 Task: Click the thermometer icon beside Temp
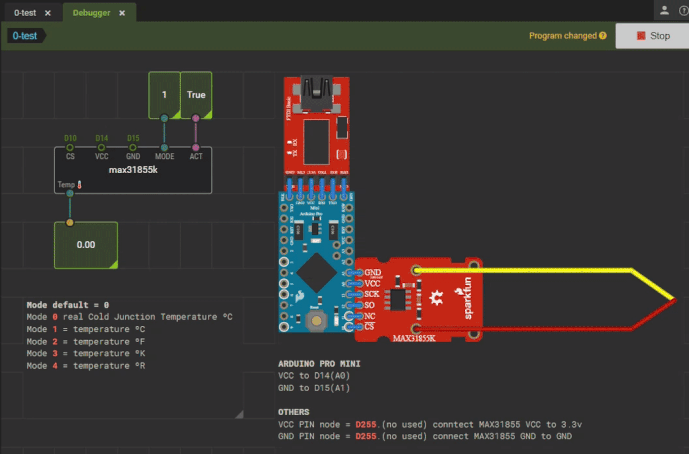[x=80, y=185]
